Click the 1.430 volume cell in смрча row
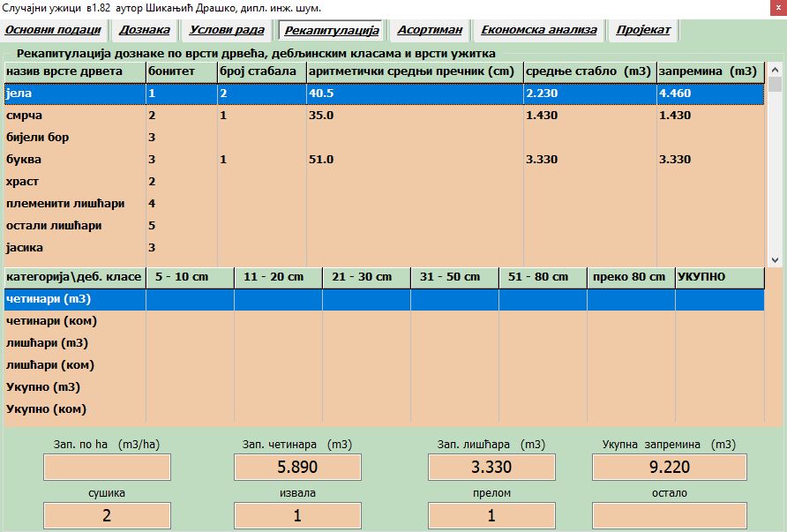Viewport: 787px width, 532px height. click(711, 116)
